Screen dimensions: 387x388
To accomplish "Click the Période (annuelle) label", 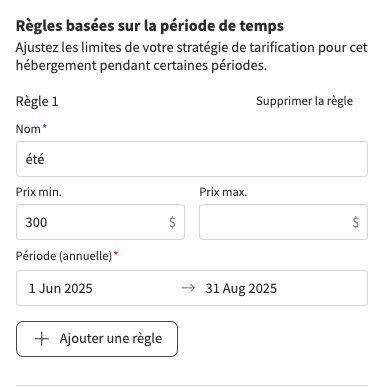I will (64, 256).
